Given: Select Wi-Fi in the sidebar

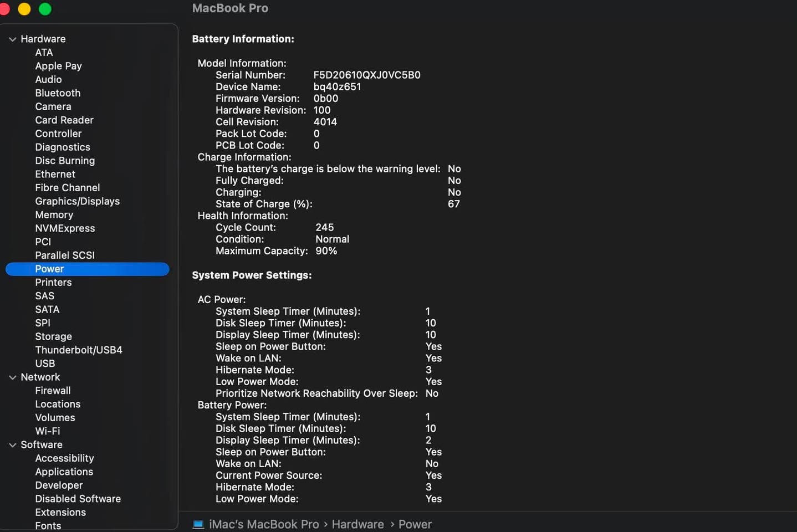Looking at the screenshot, I should pyautogui.click(x=48, y=431).
